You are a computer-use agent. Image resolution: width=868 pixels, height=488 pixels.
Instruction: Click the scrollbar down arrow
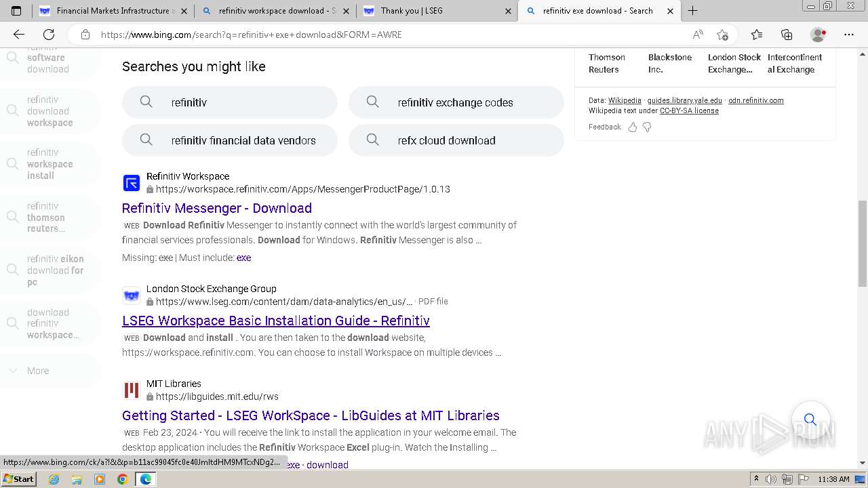[x=863, y=464]
